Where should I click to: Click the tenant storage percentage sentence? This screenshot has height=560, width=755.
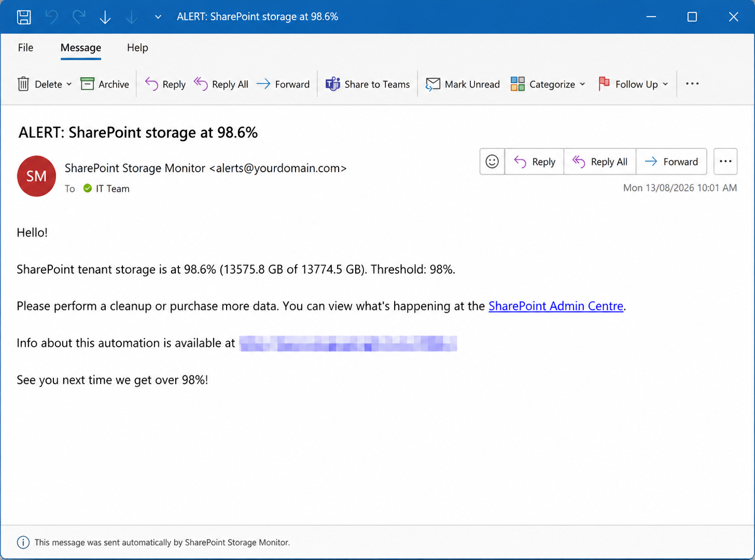[236, 269]
